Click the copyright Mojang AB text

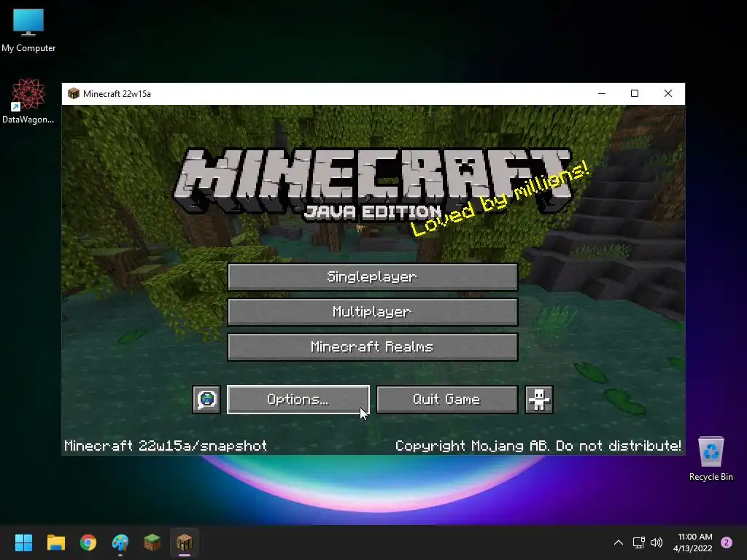pos(538,446)
